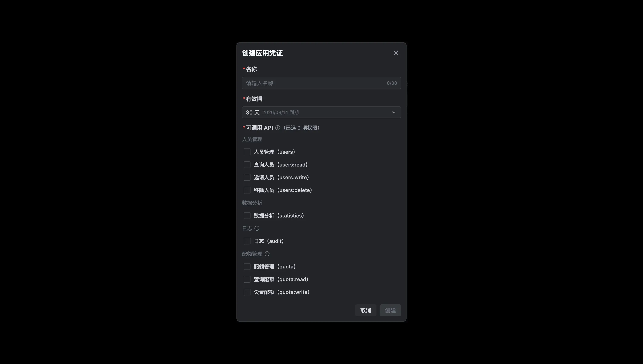Close the 创建应用凭证 dialog

396,53
